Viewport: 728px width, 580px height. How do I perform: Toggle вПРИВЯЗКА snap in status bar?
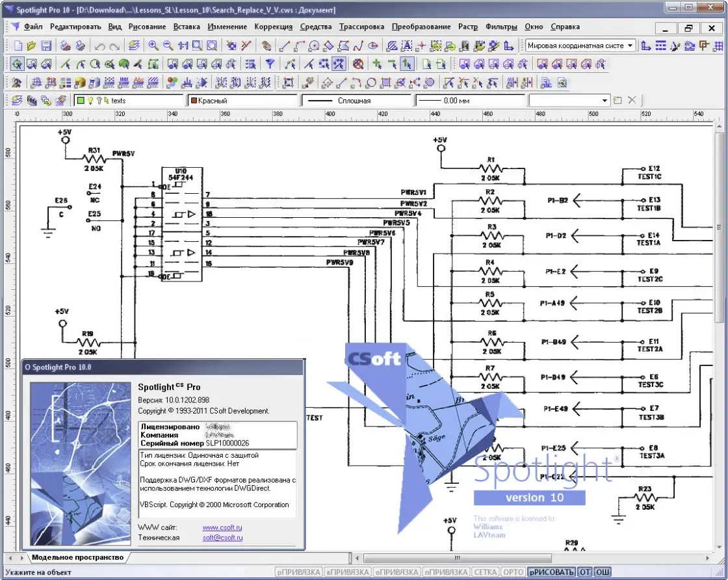coord(348,572)
